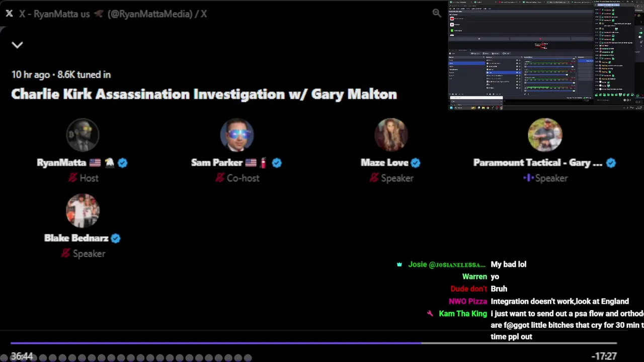Viewport: 644px width, 362px height.
Task: Click the remaining time -17:27
Action: tap(604, 356)
